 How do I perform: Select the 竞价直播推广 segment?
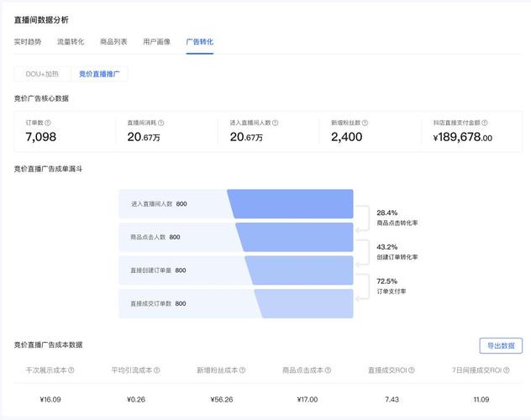click(99, 74)
